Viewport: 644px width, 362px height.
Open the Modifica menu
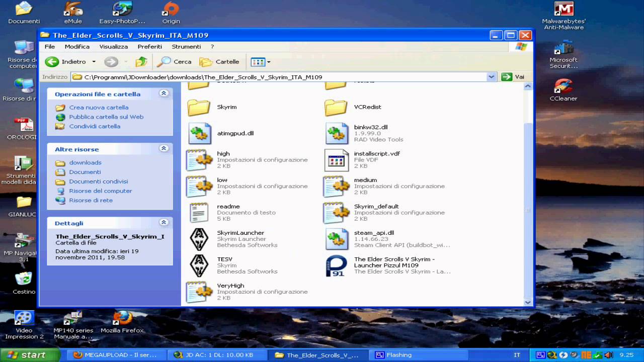77,47
